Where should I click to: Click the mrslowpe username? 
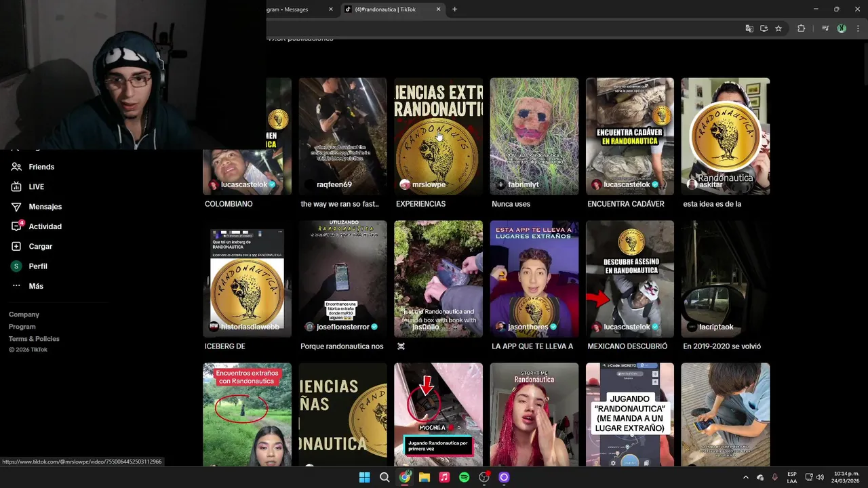429,184
